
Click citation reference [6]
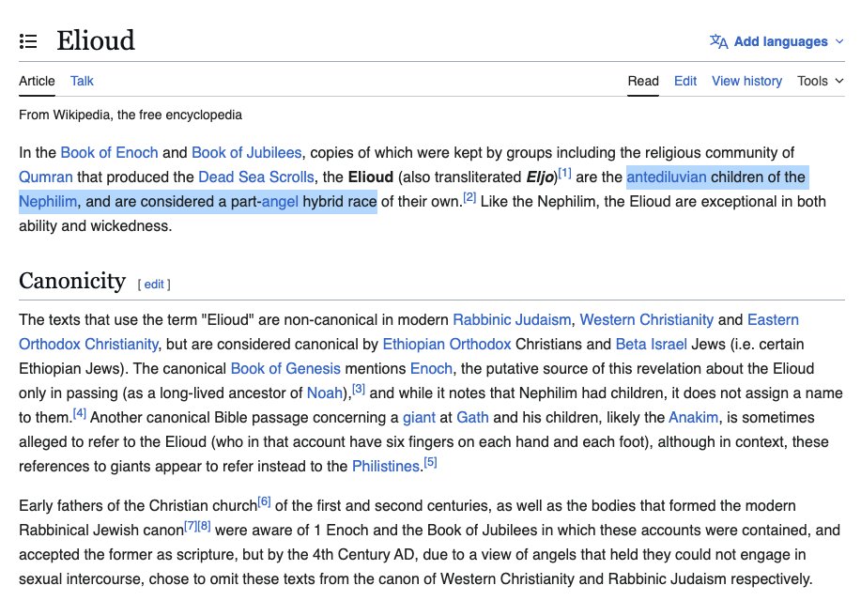(x=264, y=501)
